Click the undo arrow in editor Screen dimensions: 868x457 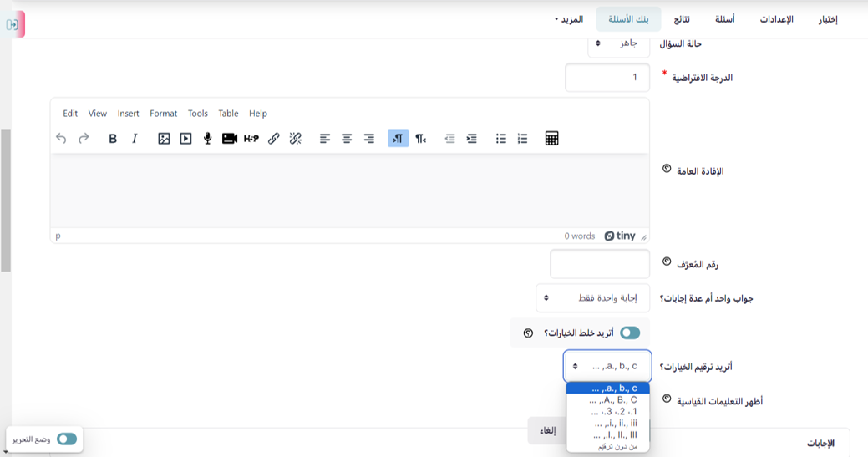pyautogui.click(x=61, y=139)
